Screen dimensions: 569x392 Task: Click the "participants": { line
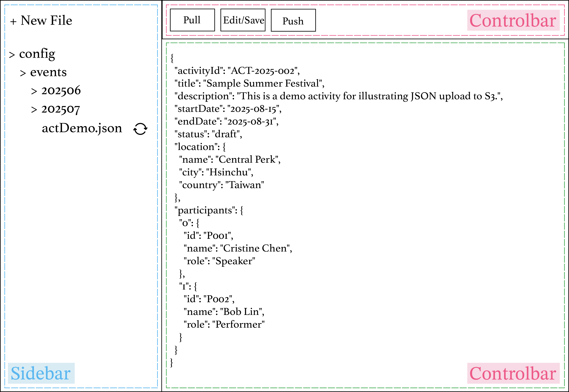[x=209, y=211]
